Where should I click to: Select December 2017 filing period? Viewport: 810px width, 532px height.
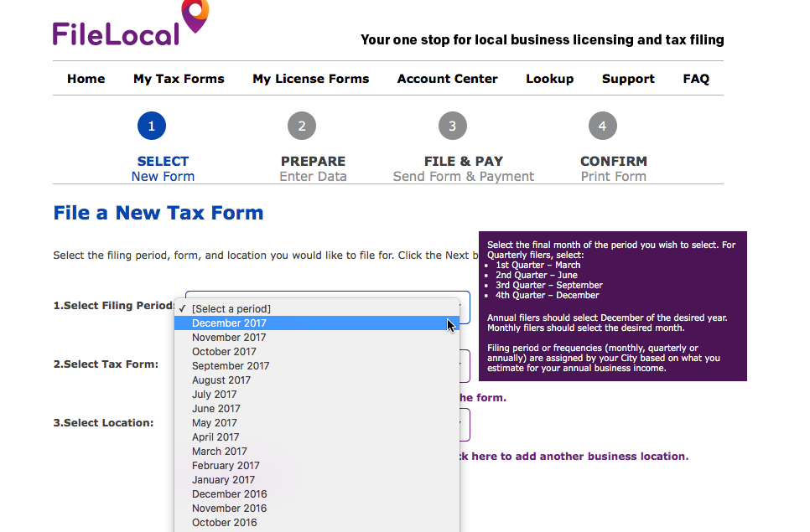317,323
